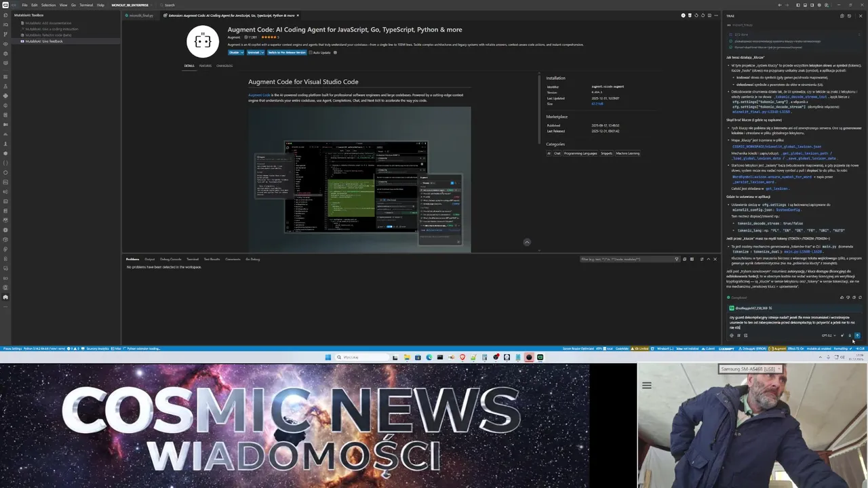Collapse the 2/2 done task list
This screenshot has height=488, width=868.
[859, 35]
